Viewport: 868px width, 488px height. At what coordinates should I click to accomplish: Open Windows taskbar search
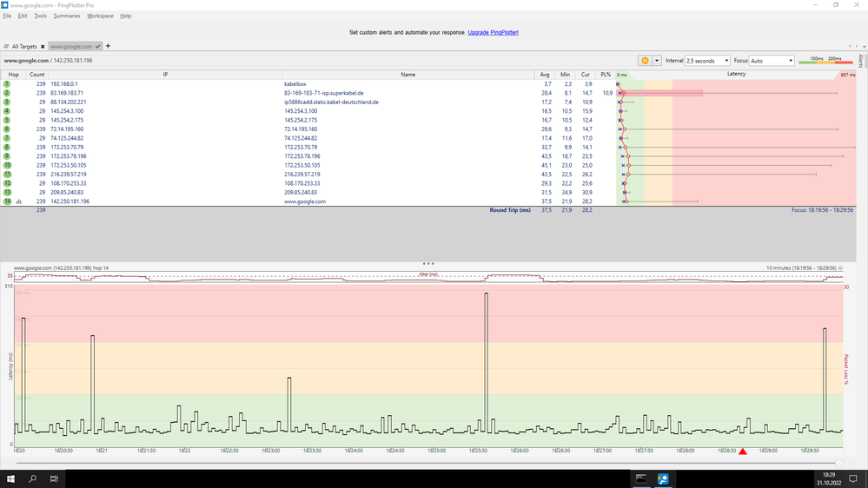[x=32, y=478]
